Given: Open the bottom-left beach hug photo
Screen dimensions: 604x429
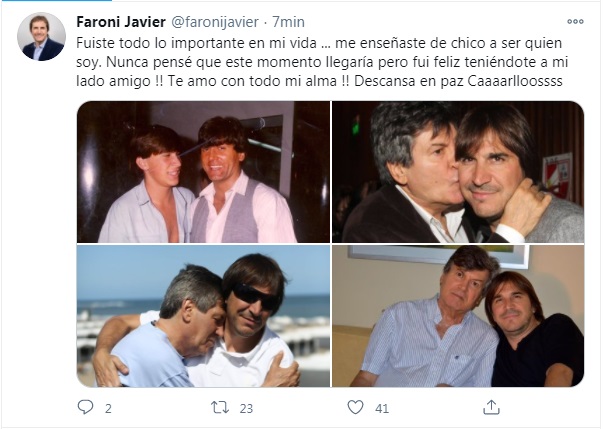Looking at the screenshot, I should point(203,316).
